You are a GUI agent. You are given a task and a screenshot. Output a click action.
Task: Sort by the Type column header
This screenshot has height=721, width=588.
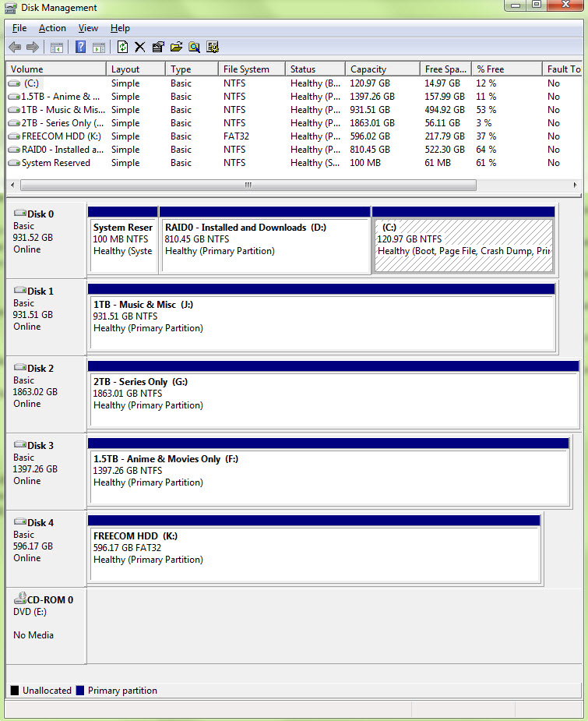point(192,69)
